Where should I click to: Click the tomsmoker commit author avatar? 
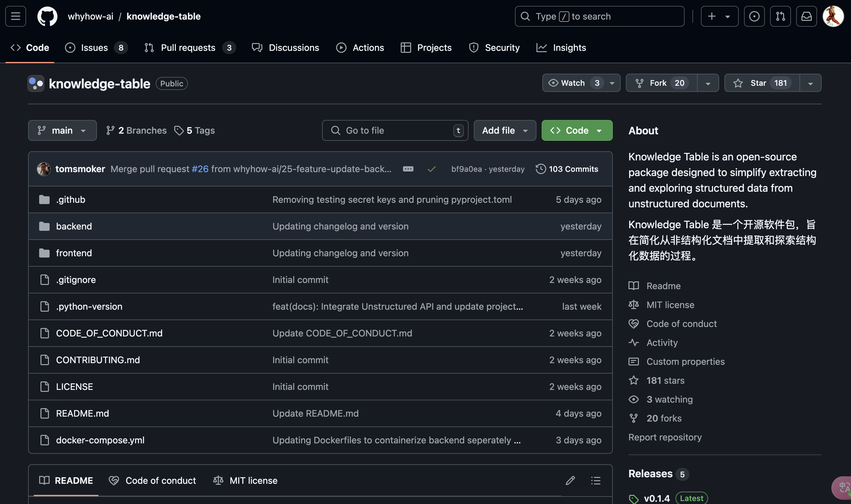click(43, 169)
